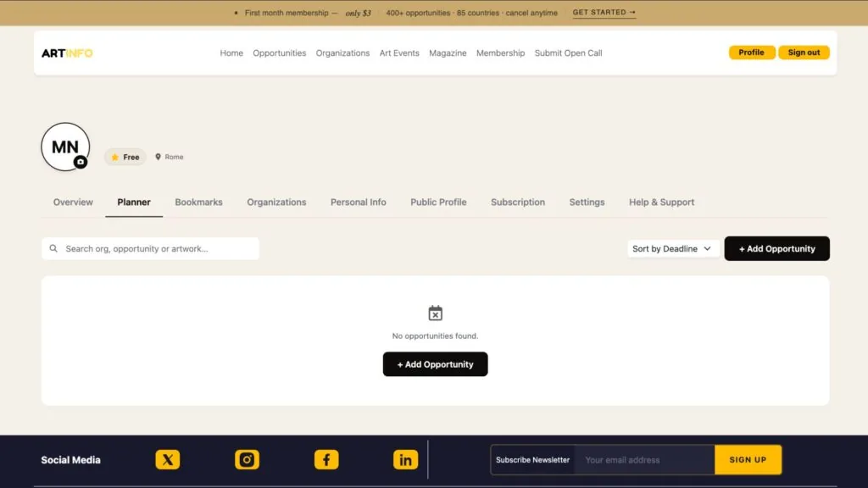Open Magazine in the navigation

[x=448, y=53]
